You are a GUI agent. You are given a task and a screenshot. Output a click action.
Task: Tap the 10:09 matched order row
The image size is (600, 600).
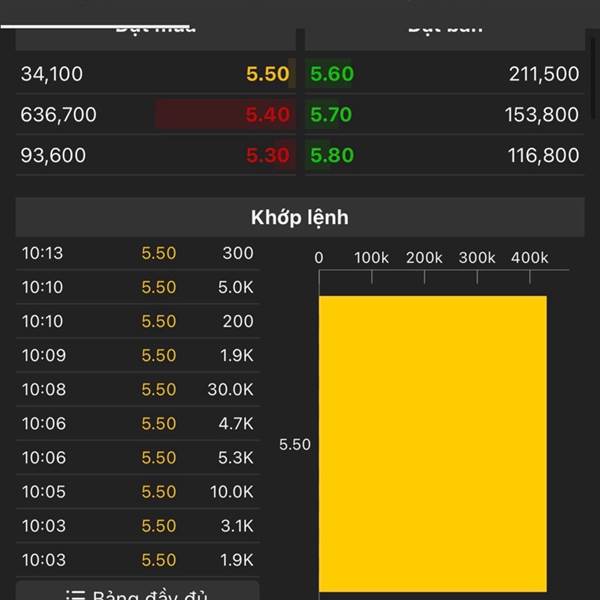pyautogui.click(x=137, y=355)
